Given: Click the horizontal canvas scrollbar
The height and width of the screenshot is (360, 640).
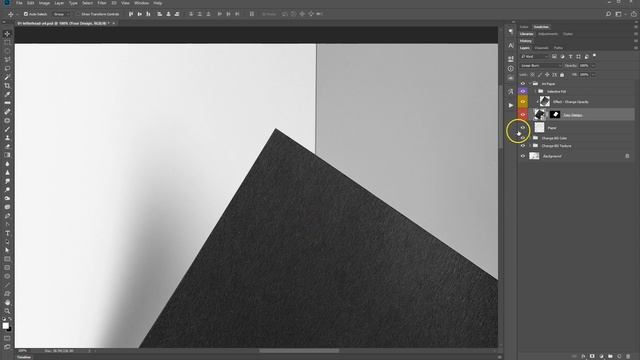Looking at the screenshot, I should point(299,350).
